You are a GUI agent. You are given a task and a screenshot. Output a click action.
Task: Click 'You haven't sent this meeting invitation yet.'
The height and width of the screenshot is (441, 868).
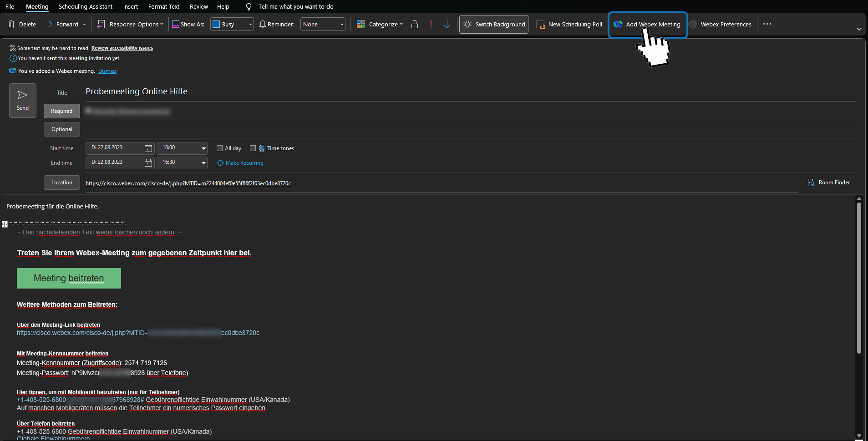tap(69, 58)
